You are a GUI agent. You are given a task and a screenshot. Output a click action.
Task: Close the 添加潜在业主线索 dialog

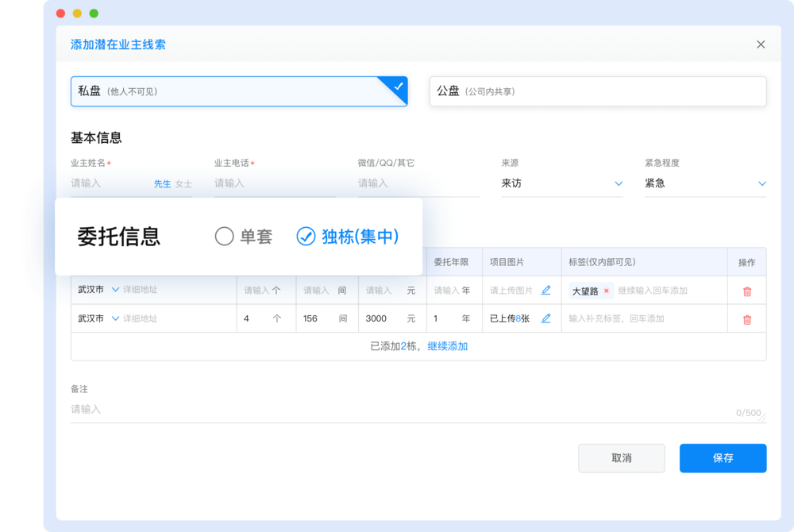point(761,44)
